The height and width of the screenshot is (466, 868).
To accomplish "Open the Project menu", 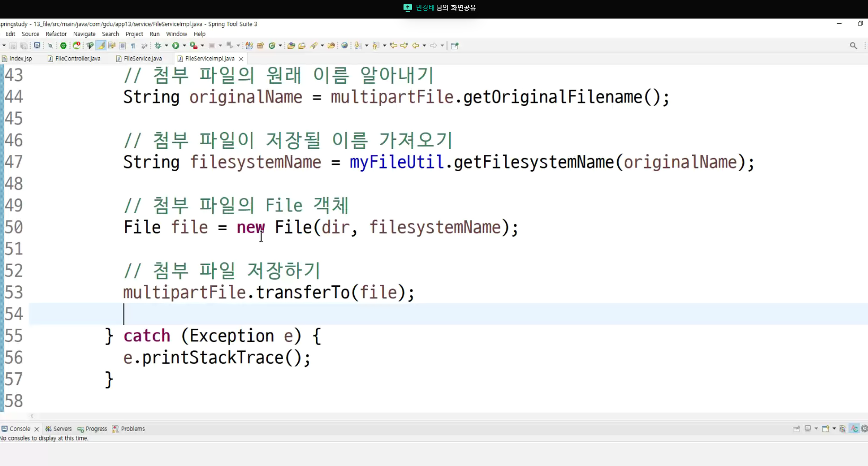I will coord(134,34).
